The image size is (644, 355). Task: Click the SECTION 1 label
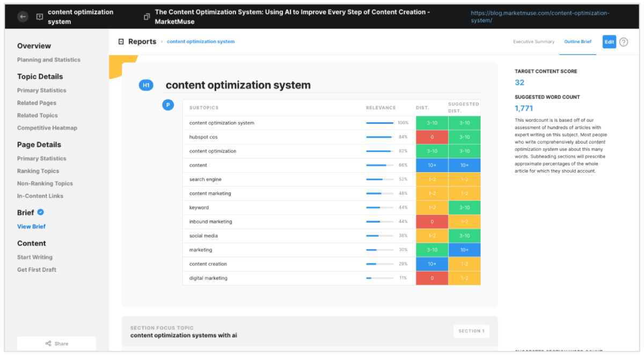[x=471, y=331]
